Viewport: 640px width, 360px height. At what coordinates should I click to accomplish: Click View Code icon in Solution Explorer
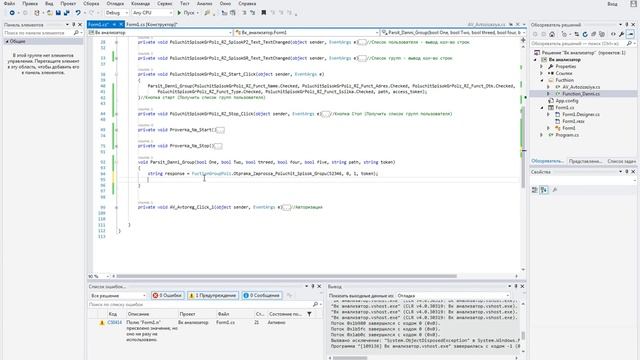(x=613, y=34)
